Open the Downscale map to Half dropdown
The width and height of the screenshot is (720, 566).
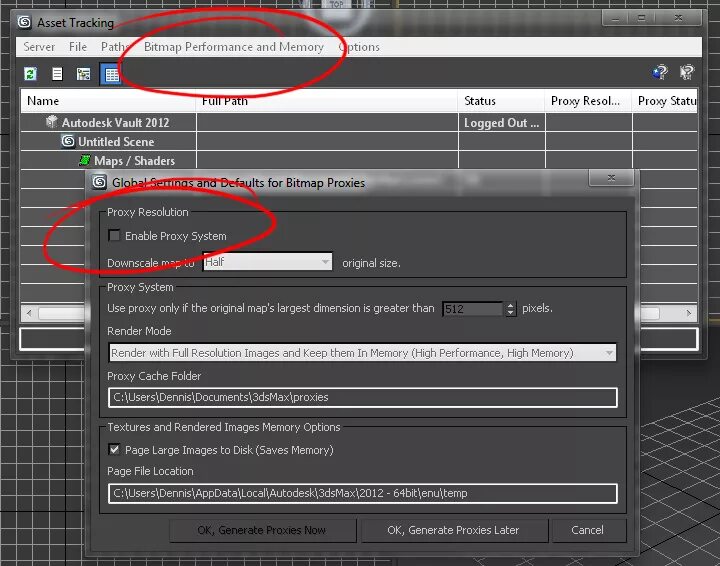267,262
